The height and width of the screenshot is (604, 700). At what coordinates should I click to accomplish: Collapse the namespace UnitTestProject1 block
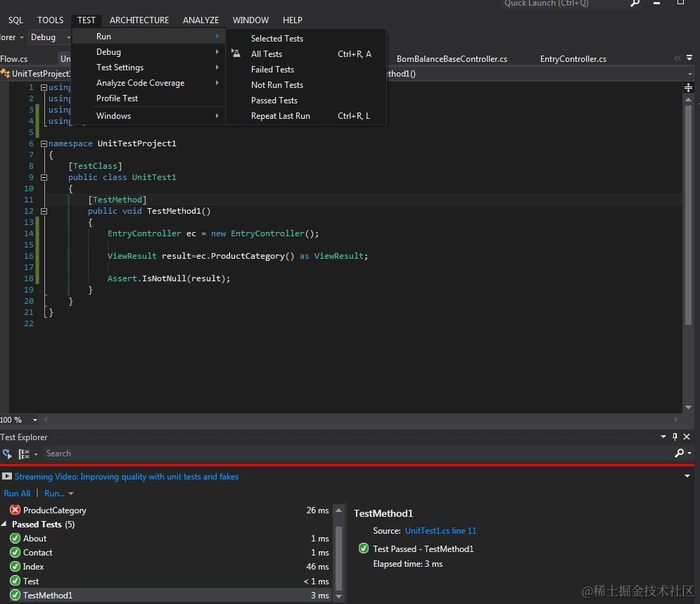pos(44,143)
